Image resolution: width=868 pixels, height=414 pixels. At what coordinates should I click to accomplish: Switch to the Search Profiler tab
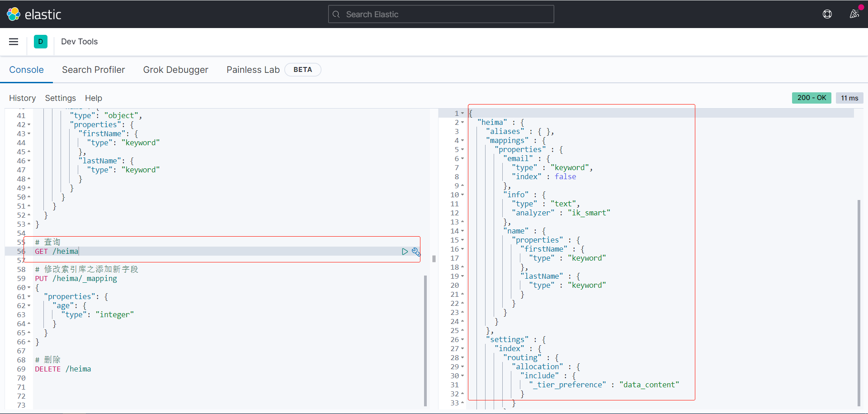point(93,70)
